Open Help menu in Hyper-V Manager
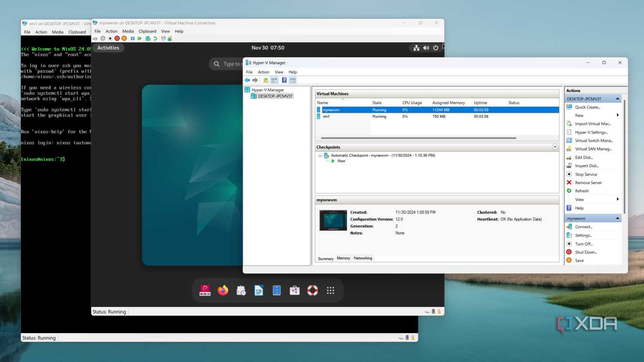This screenshot has height=362, width=644. click(x=292, y=72)
